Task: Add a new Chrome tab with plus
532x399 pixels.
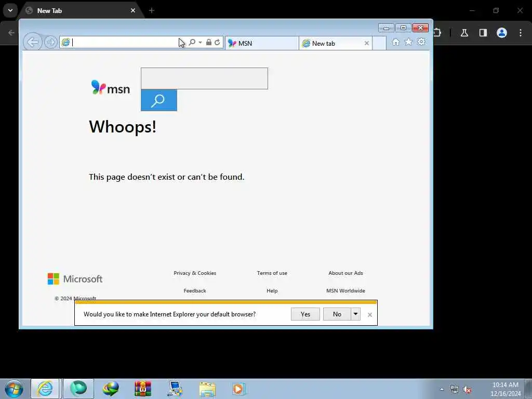Action: click(x=152, y=10)
